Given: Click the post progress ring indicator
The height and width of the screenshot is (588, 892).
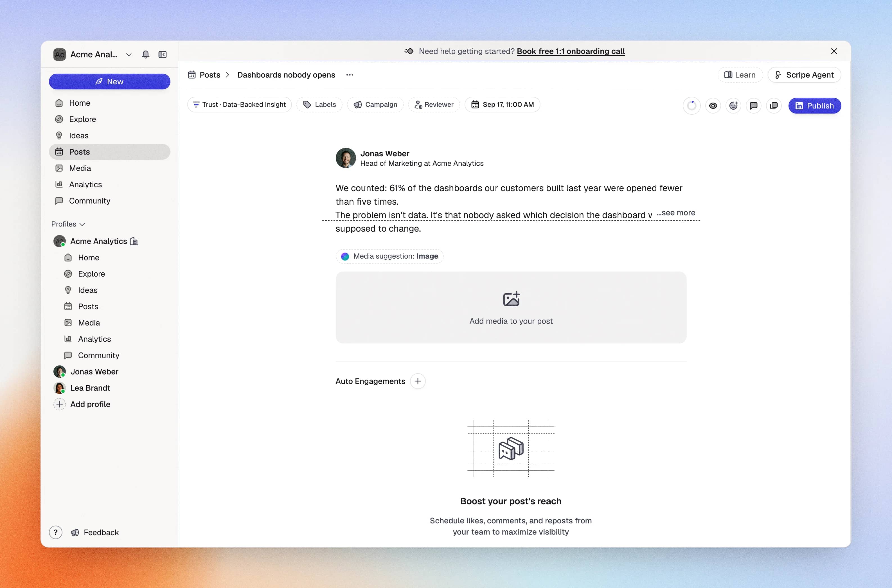Looking at the screenshot, I should coord(691,106).
